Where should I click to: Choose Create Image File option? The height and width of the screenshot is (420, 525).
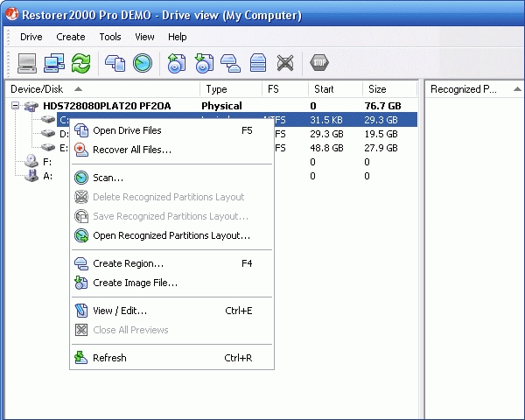click(135, 283)
